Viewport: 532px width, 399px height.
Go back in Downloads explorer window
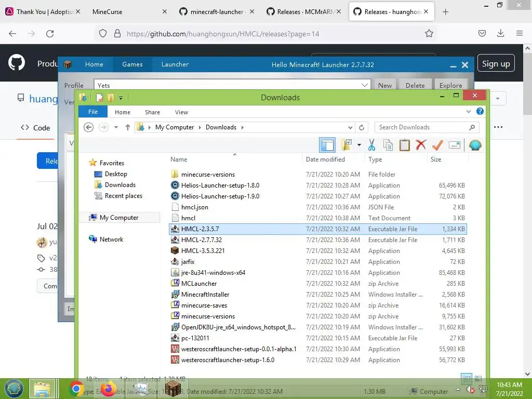88,127
